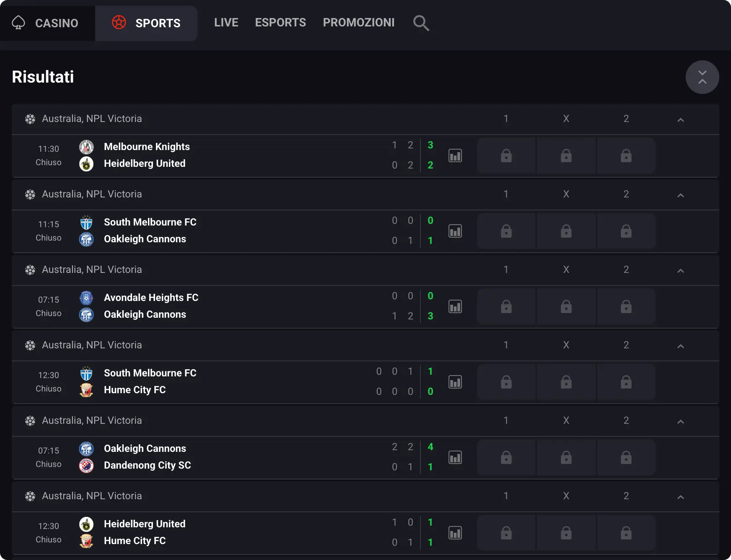Open stats for Oakleigh Cannons vs Dandenong City
The height and width of the screenshot is (560, 731).
coord(455,457)
